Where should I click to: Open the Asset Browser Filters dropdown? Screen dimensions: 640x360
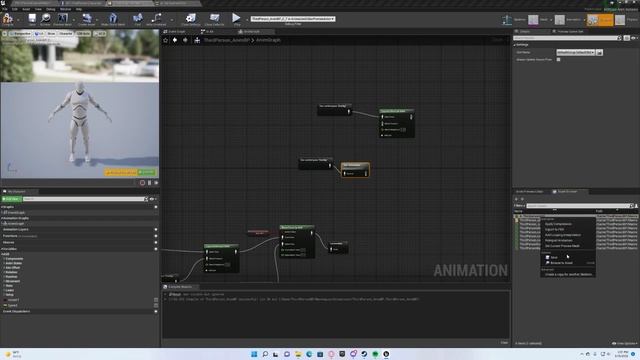(x=519, y=206)
